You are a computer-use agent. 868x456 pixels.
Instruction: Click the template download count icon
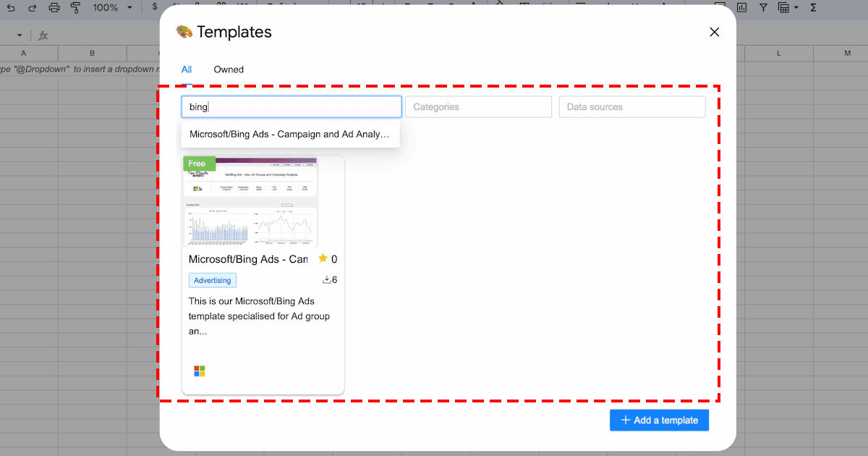point(326,279)
